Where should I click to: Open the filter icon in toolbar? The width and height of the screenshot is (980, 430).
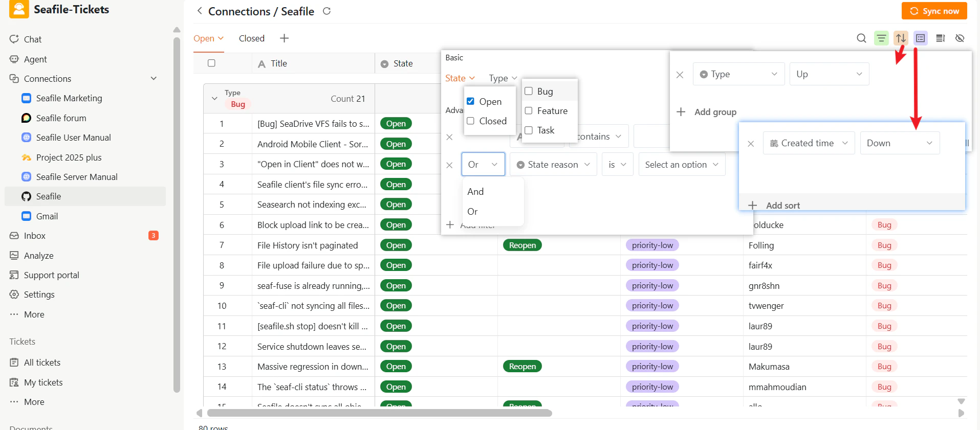[881, 38]
